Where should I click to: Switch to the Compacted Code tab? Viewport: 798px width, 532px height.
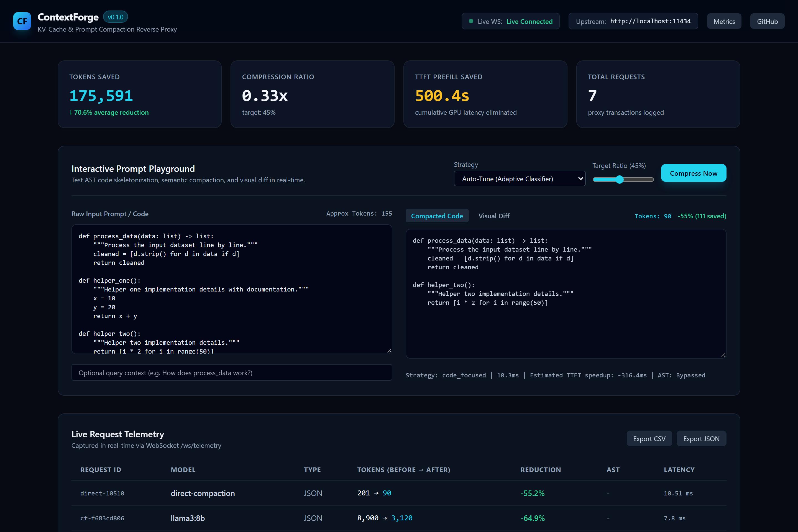437,216
